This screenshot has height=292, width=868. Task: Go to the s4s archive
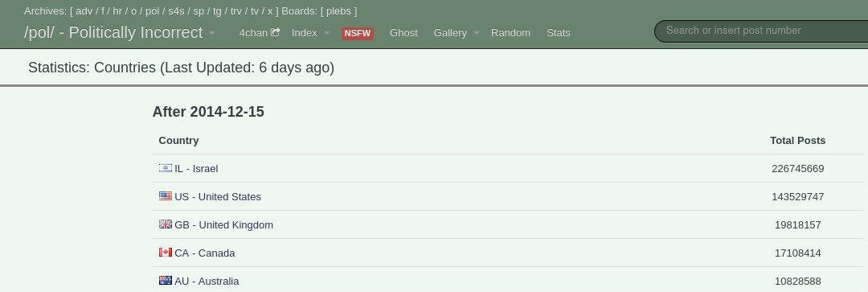[x=177, y=11]
